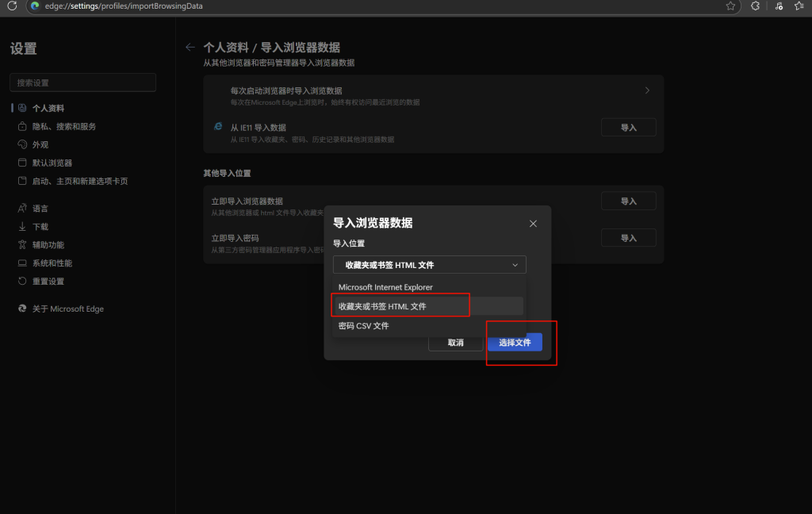Open the Favorites list icon in toolbar

799,6
